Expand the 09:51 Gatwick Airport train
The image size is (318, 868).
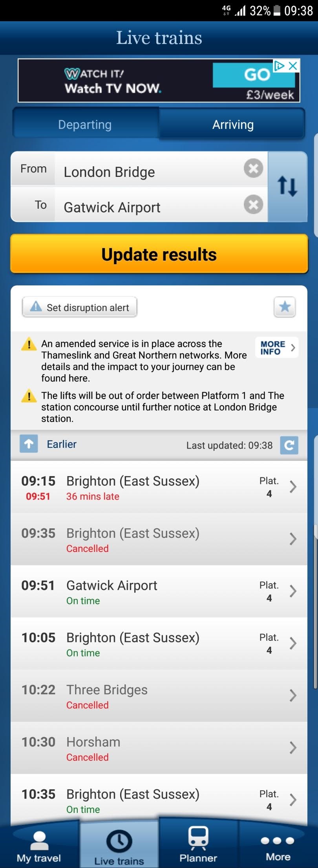point(159,591)
